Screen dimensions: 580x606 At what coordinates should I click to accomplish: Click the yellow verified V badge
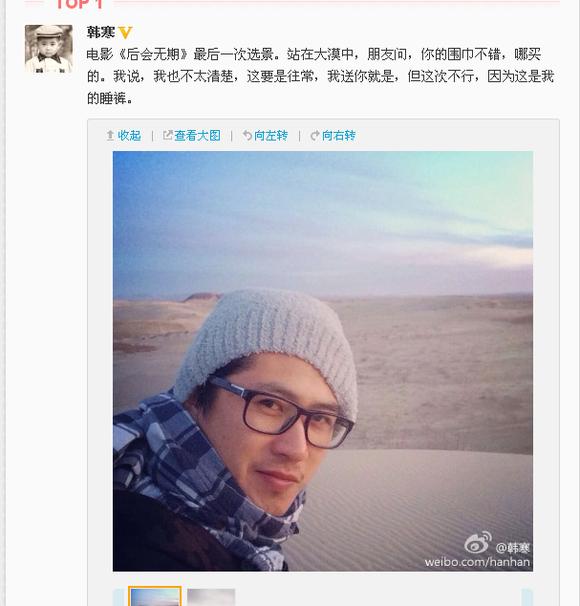tap(125, 32)
